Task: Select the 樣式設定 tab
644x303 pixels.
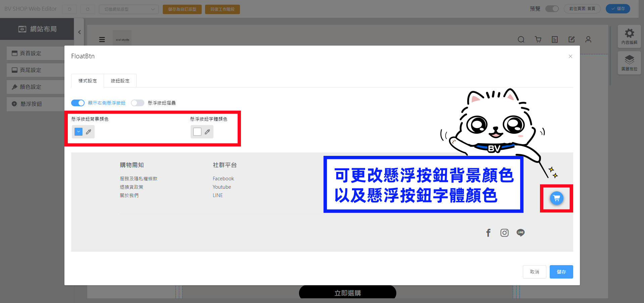Action: 88,81
